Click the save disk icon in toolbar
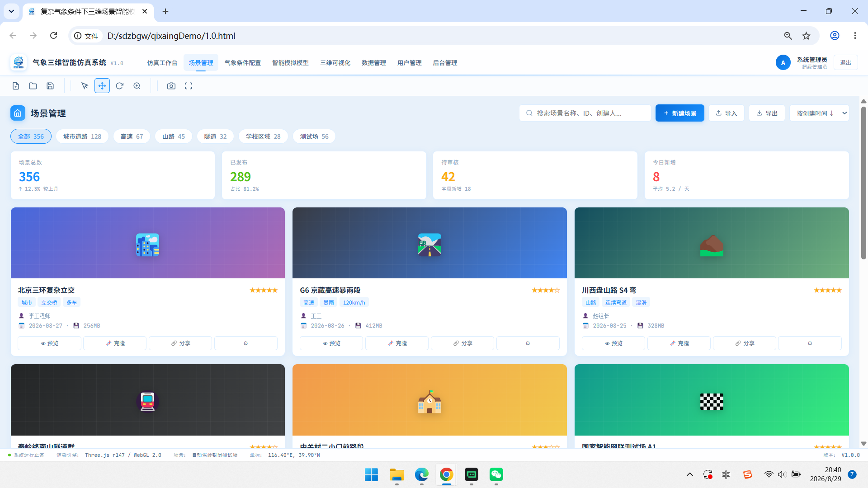This screenshot has width=868, height=488. (x=50, y=86)
